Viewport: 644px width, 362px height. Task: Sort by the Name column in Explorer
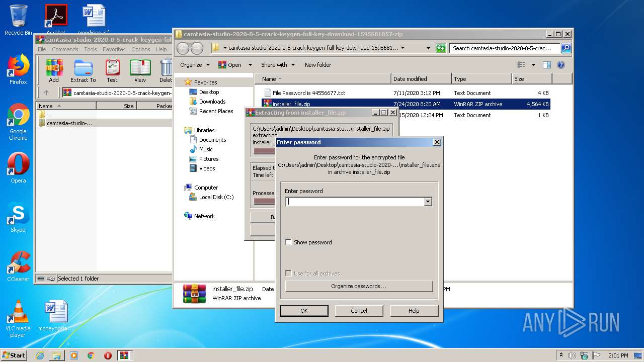point(323,79)
